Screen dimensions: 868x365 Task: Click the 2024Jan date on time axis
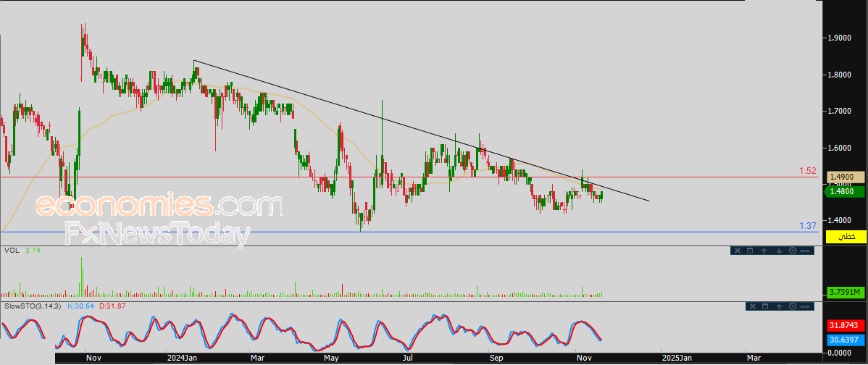click(182, 358)
